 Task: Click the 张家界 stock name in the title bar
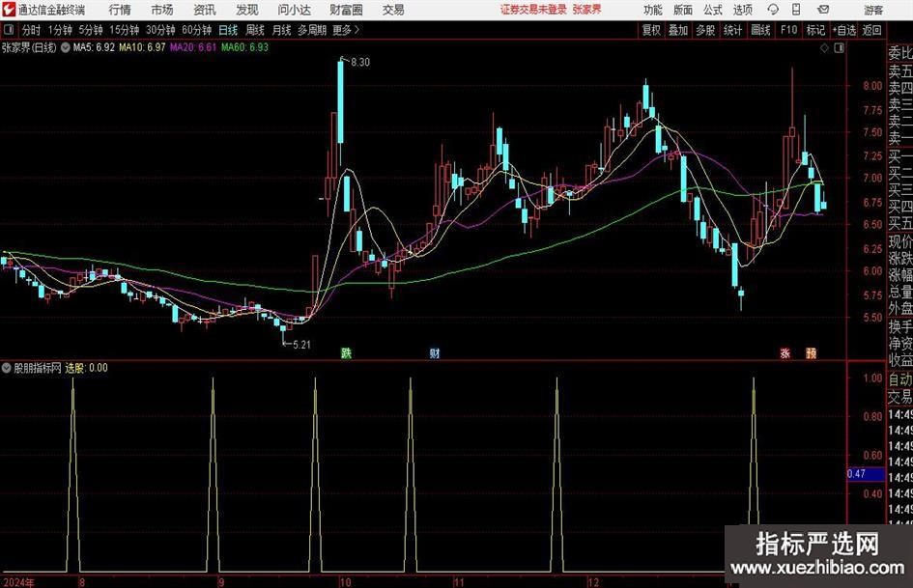click(586, 10)
